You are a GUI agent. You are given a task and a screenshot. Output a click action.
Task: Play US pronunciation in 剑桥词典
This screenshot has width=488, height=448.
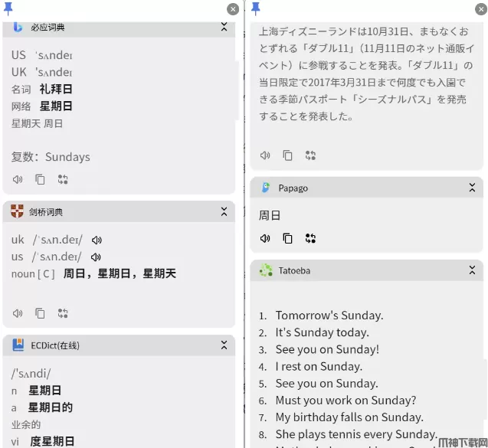96,257
